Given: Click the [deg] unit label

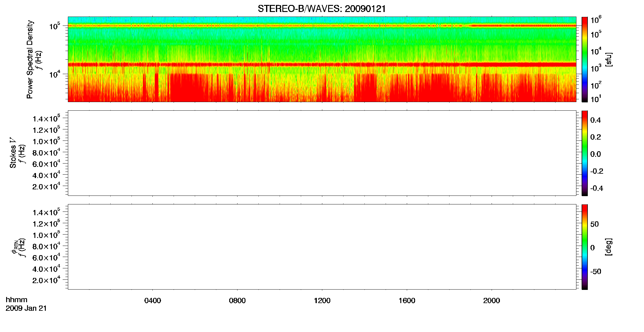Looking at the screenshot, I should point(608,247).
